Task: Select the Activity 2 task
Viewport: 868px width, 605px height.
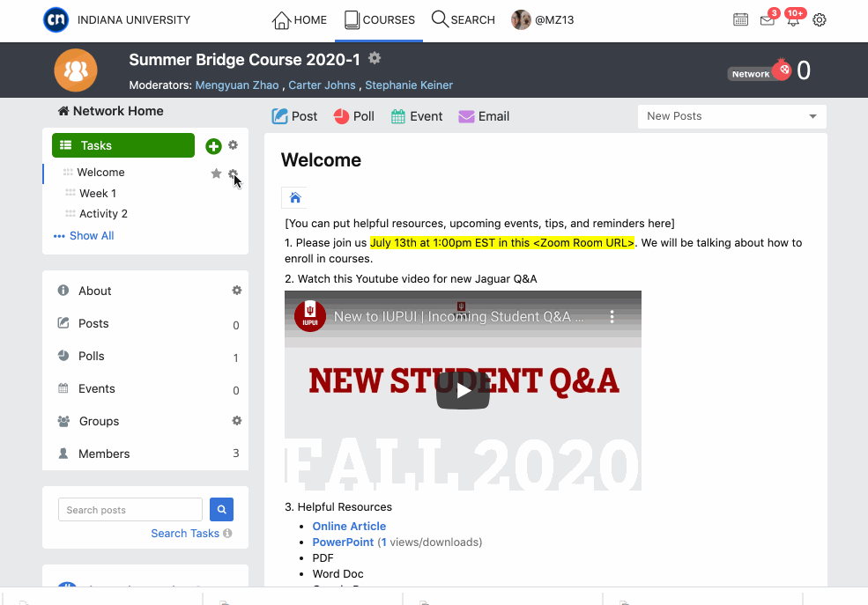Action: coord(103,213)
